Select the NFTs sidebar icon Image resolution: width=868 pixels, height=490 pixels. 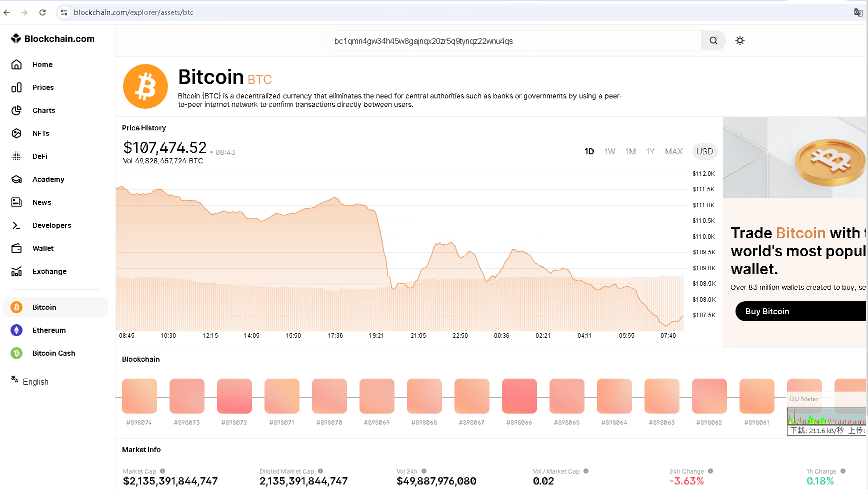16,133
